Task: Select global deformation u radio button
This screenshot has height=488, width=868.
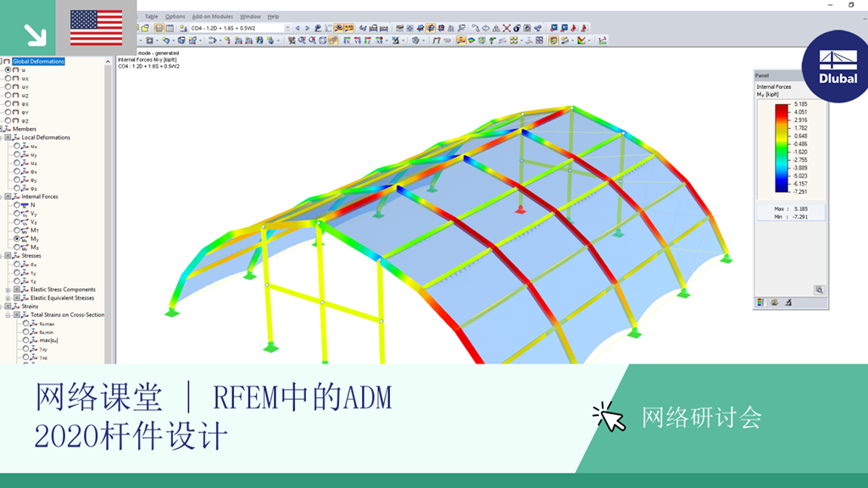Action: pyautogui.click(x=8, y=69)
